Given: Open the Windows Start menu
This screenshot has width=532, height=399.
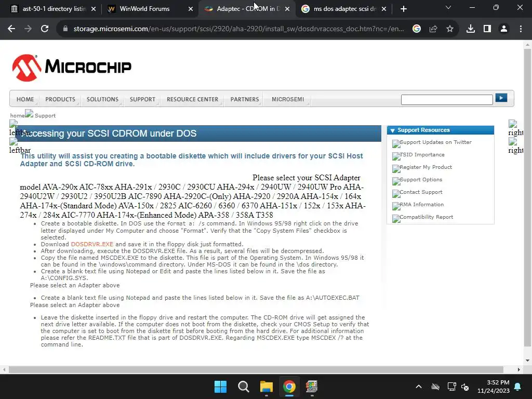Looking at the screenshot, I should [220, 387].
